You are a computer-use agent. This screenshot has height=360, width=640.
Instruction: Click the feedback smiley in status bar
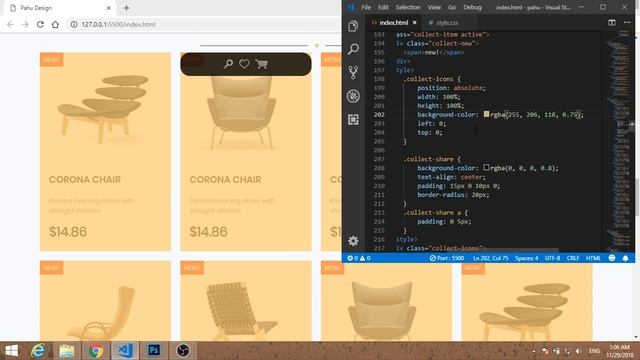611,258
